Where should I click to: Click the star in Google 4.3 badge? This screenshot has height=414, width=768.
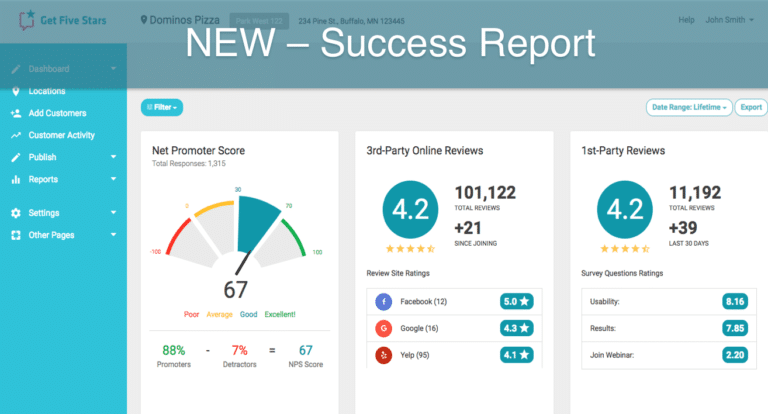coord(524,328)
